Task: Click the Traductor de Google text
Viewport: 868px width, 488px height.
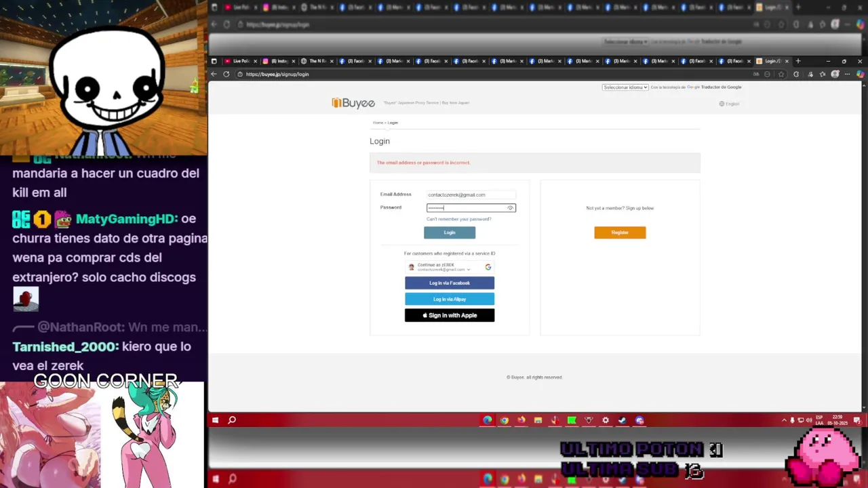Action: pyautogui.click(x=721, y=87)
